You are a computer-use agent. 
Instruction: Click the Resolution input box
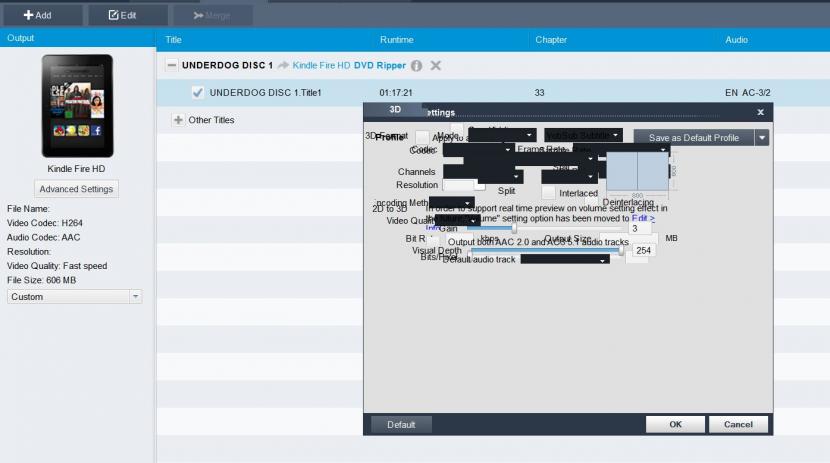458,185
